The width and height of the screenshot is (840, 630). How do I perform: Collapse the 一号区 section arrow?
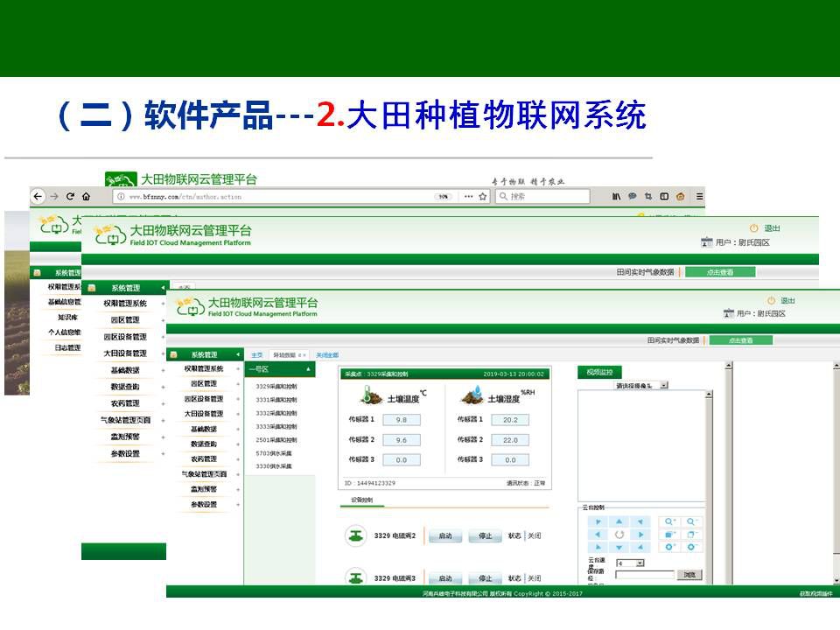tap(309, 369)
